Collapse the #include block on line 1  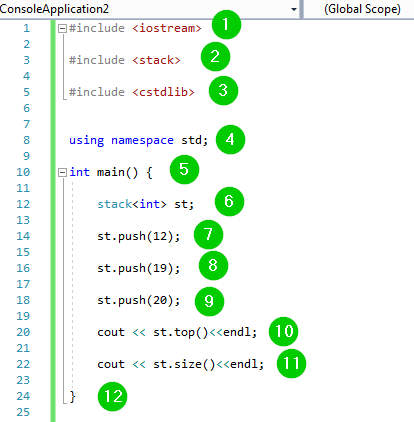click(62, 29)
